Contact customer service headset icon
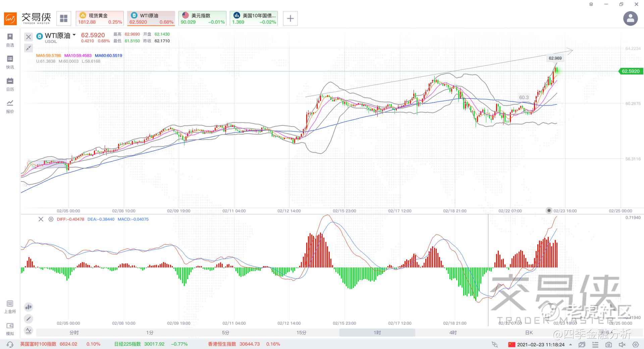 [x=10, y=344]
